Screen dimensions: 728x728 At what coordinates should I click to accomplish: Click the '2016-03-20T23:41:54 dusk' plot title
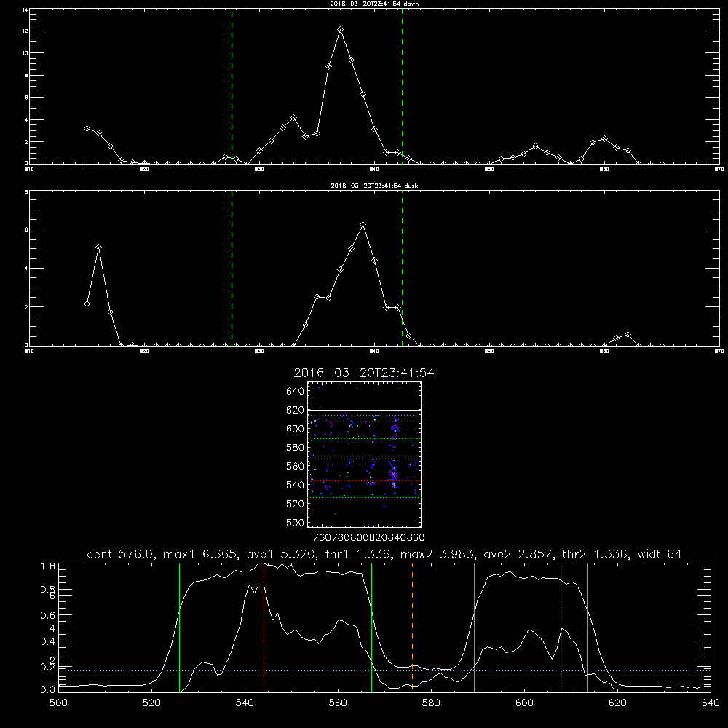[374, 186]
